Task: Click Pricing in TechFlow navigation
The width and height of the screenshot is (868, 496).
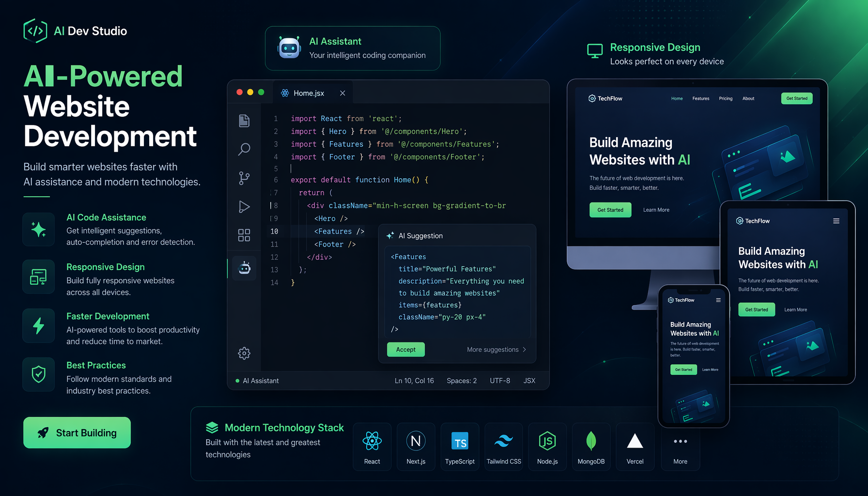Action: 726,98
